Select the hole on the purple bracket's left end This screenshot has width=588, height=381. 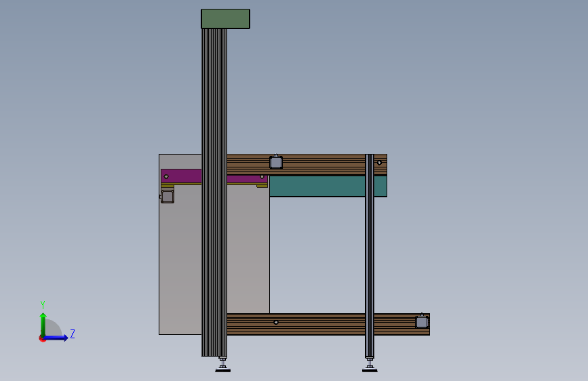pyautogui.click(x=166, y=177)
